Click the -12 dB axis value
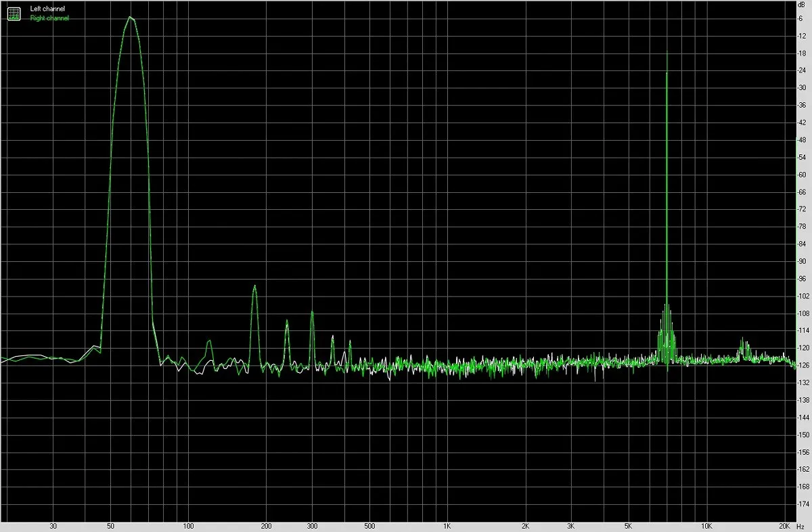 [803, 36]
